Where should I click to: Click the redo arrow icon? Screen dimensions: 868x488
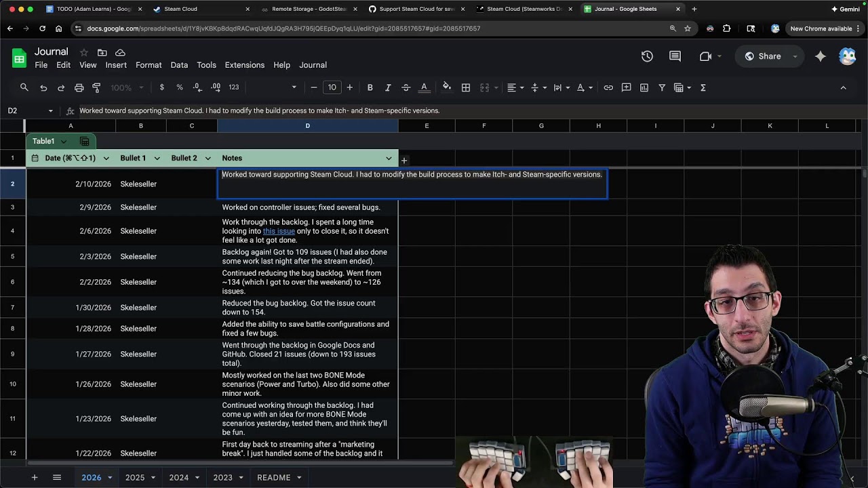pos(61,87)
